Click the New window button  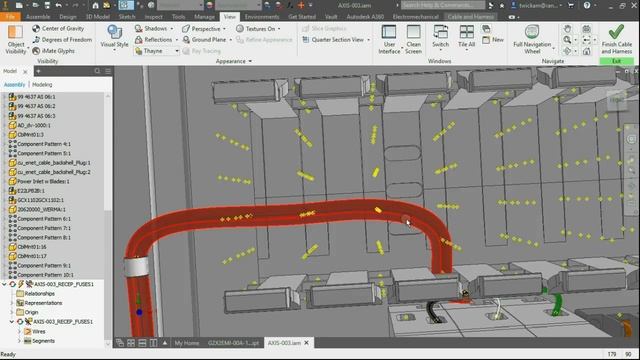[x=493, y=40]
